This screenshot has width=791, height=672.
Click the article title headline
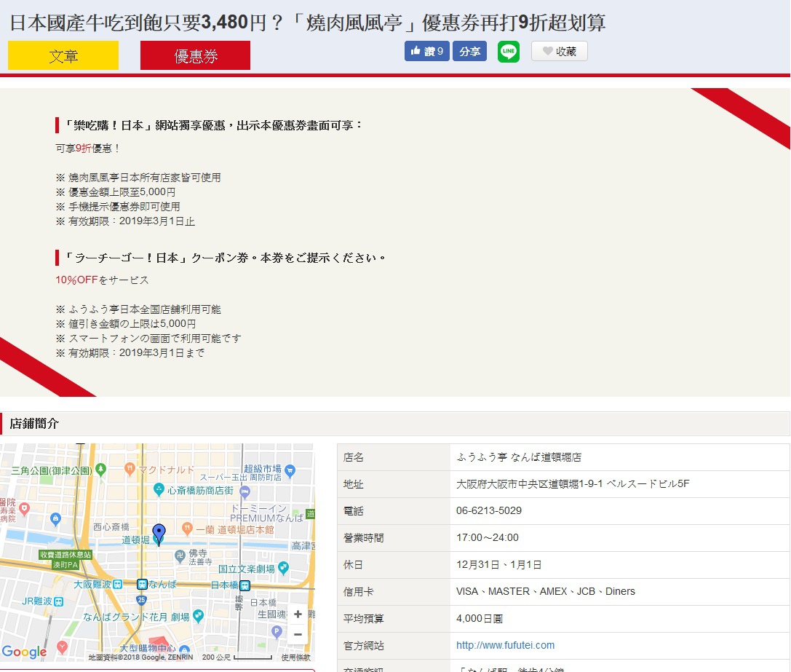point(307,23)
